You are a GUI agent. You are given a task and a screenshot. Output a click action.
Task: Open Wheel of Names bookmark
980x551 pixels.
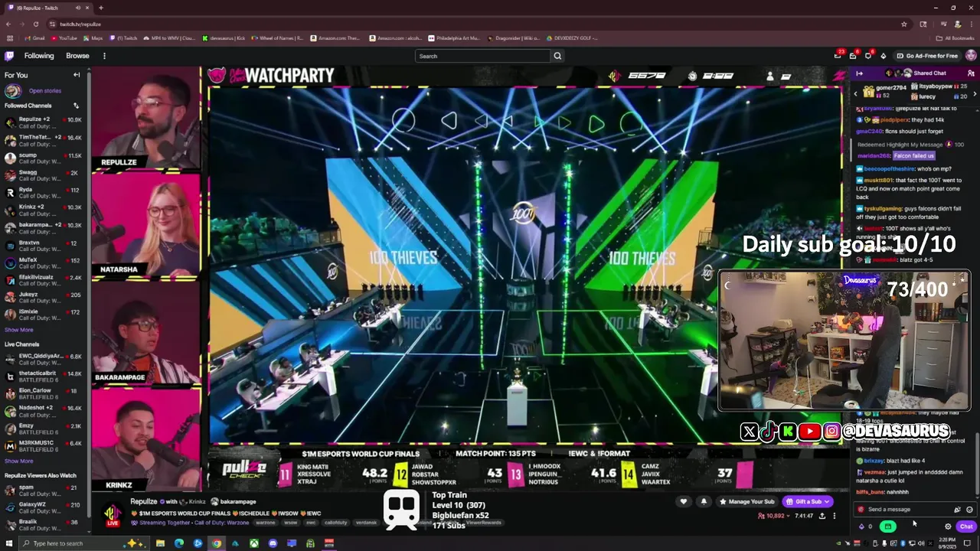coord(277,37)
